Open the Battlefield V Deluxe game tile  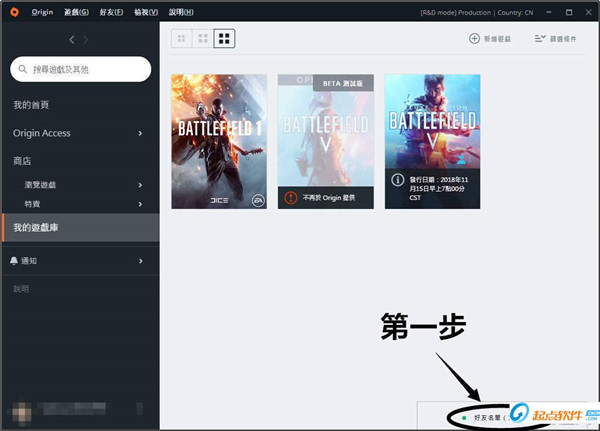click(x=432, y=142)
